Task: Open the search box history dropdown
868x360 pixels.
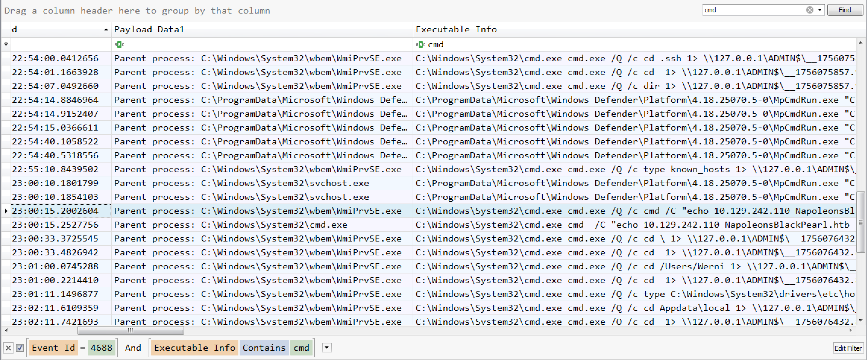Action: pos(819,10)
